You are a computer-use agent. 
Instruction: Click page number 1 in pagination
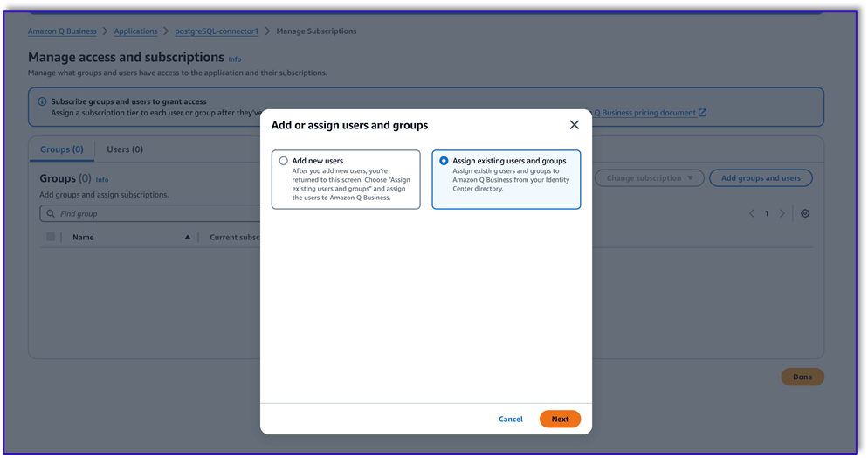[767, 214]
